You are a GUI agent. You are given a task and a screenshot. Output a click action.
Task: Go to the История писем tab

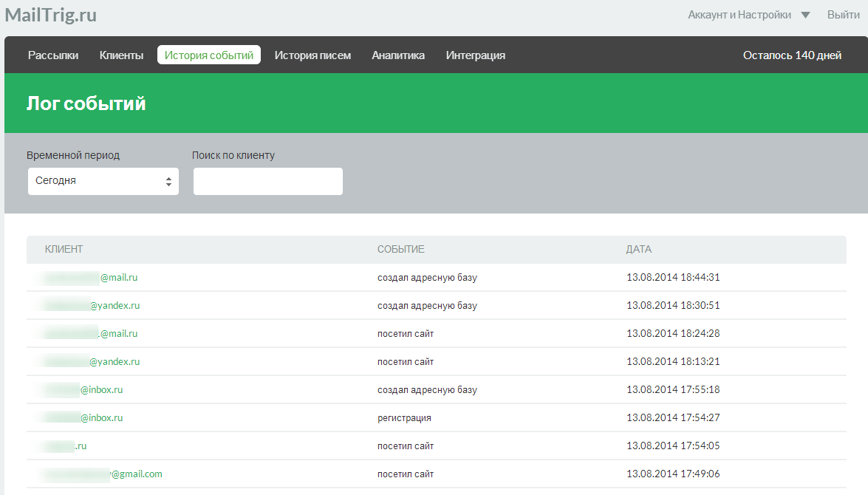(x=312, y=55)
